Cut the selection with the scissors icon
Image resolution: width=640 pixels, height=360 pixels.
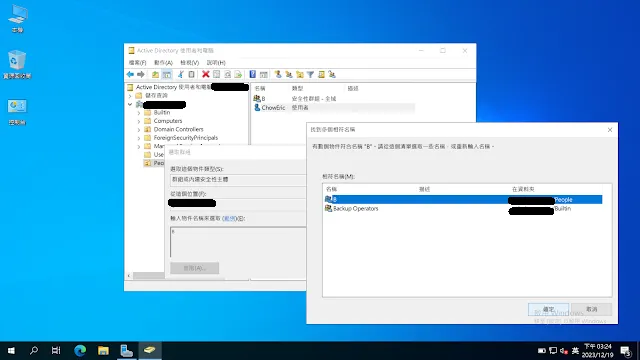point(180,74)
